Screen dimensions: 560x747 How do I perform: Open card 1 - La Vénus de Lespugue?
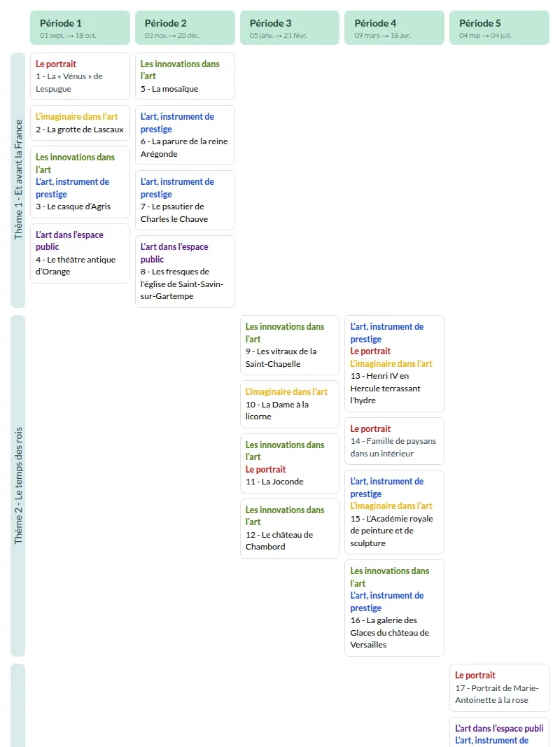pos(80,76)
